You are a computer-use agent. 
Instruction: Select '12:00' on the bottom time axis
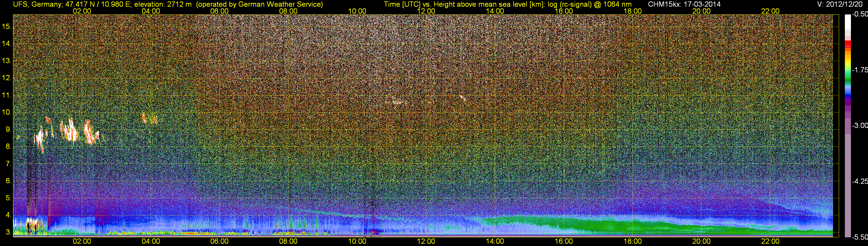point(426,241)
